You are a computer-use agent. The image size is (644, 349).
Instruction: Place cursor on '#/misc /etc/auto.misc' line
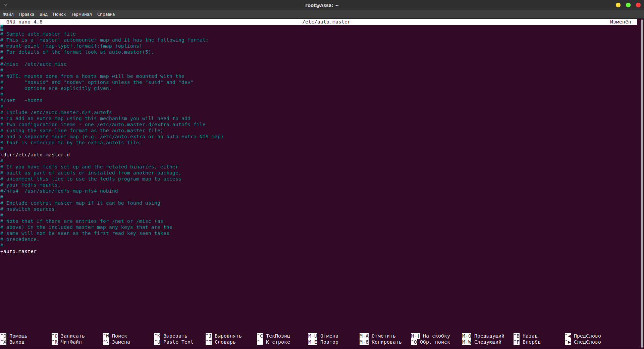click(34, 64)
